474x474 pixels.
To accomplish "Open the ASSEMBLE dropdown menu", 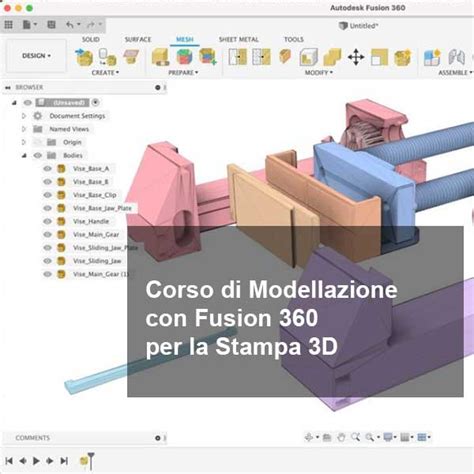I will click(455, 72).
